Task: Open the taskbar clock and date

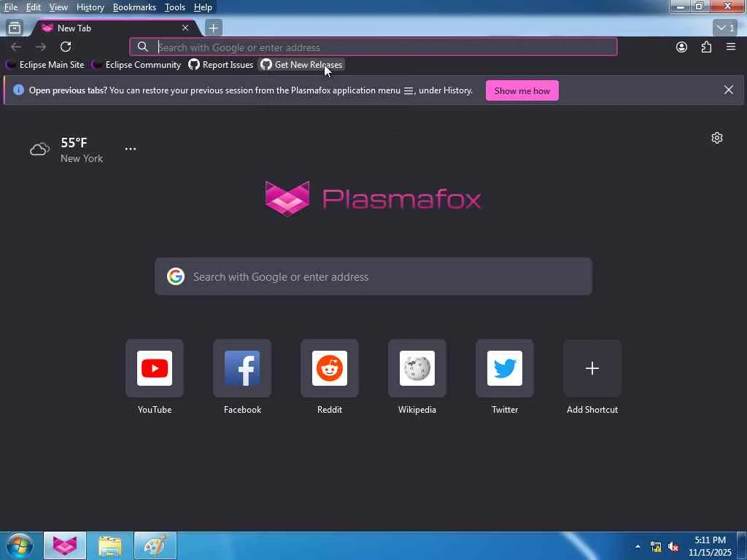Action: pos(710,546)
